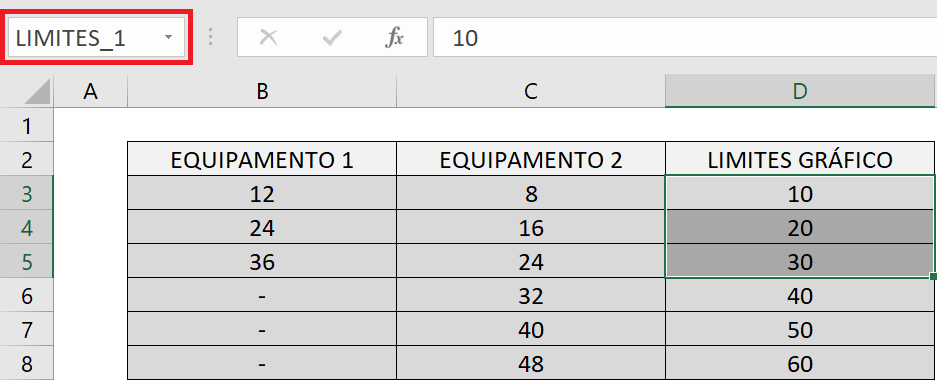Open the Insert Function fx icon
The width and height of the screenshot is (937, 380).
(394, 38)
